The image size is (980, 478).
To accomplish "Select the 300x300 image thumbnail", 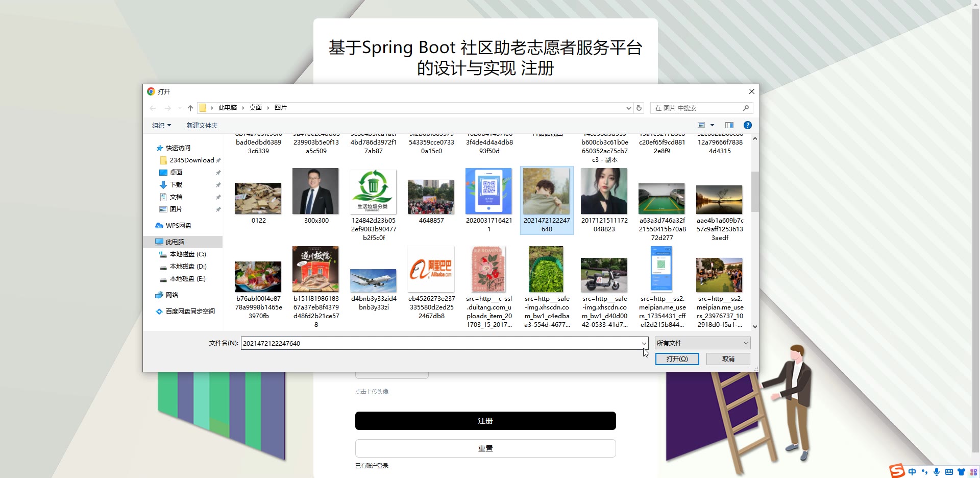I will [x=316, y=196].
